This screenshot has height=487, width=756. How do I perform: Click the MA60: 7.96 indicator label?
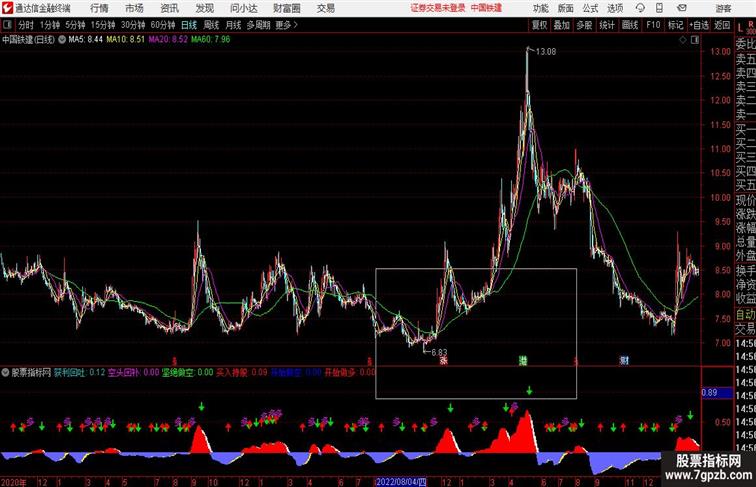coord(211,40)
